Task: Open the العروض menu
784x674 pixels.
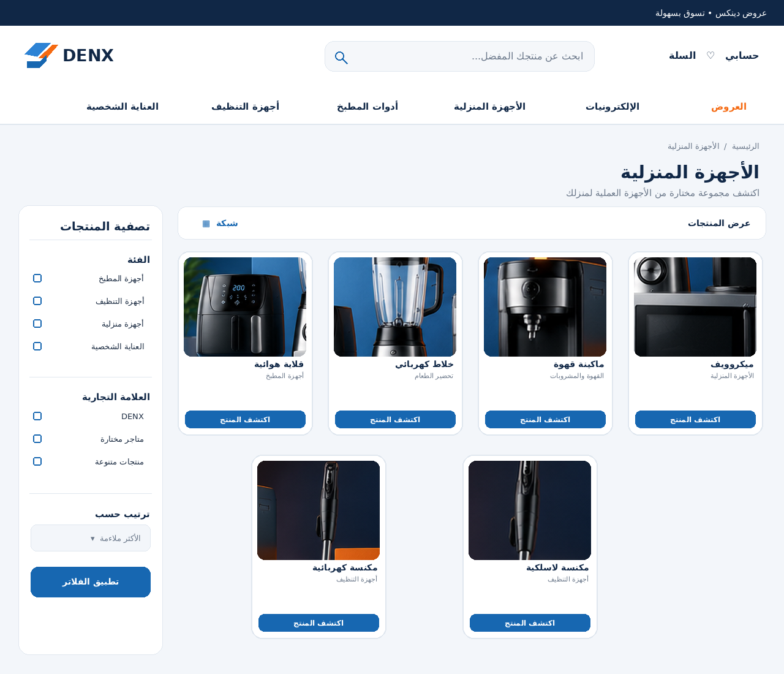Action: click(729, 107)
